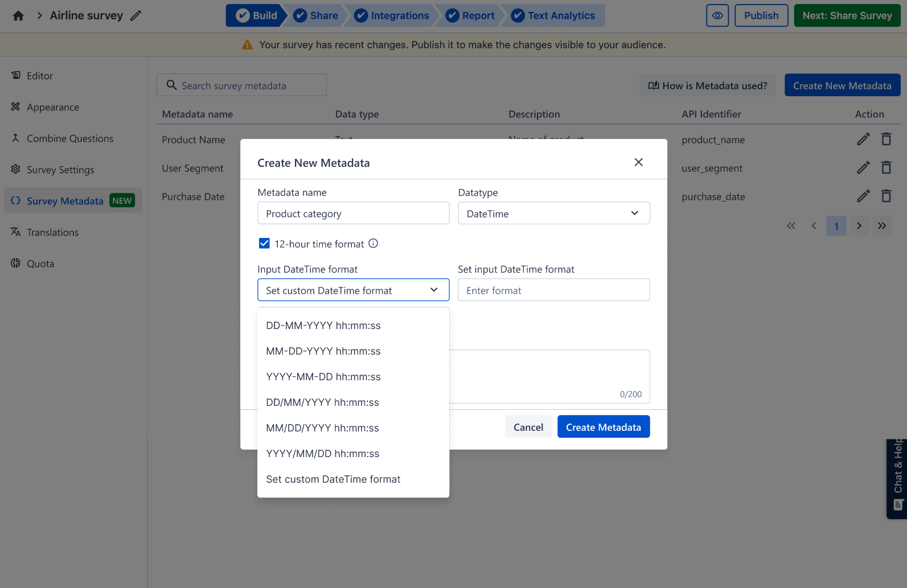The height and width of the screenshot is (588, 907).
Task: Open the Chat & Help side widget
Action: [x=897, y=478]
